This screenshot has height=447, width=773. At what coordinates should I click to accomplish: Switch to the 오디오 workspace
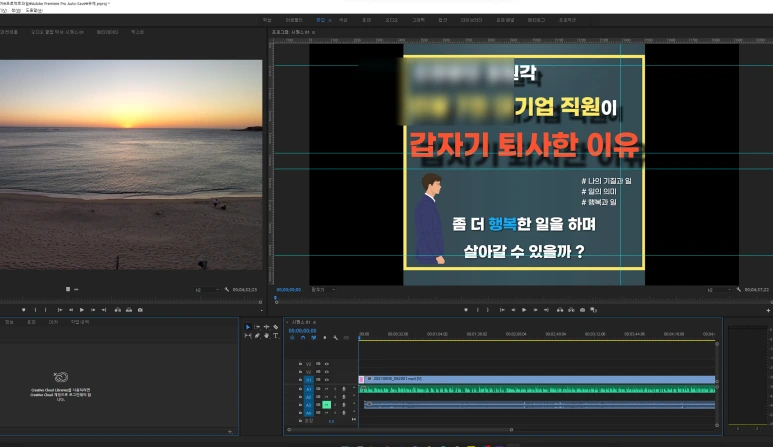click(x=391, y=20)
